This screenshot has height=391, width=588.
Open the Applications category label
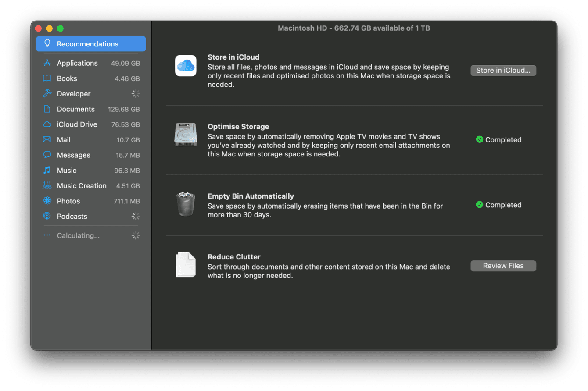pos(77,63)
